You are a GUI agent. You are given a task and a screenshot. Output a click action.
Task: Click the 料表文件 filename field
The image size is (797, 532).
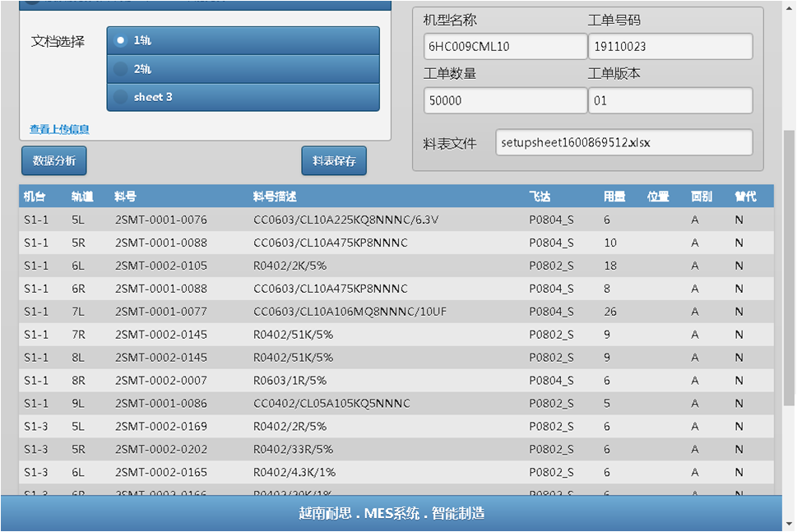point(623,142)
